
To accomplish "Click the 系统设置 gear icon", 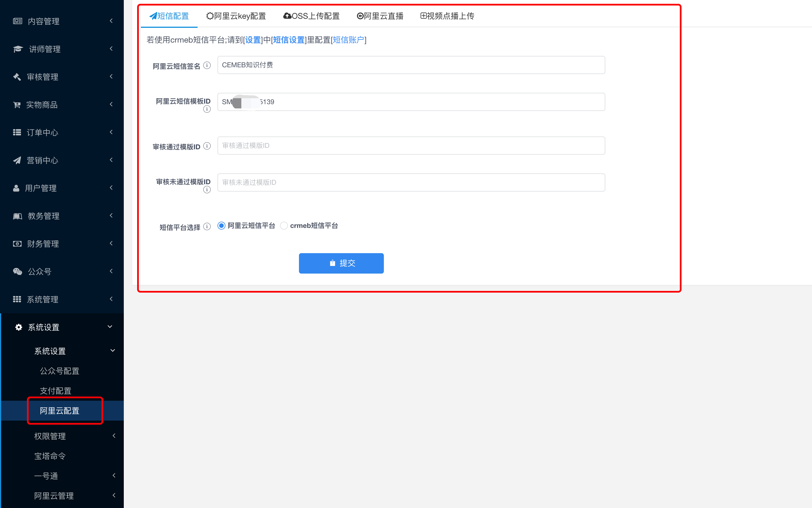I will 19,327.
